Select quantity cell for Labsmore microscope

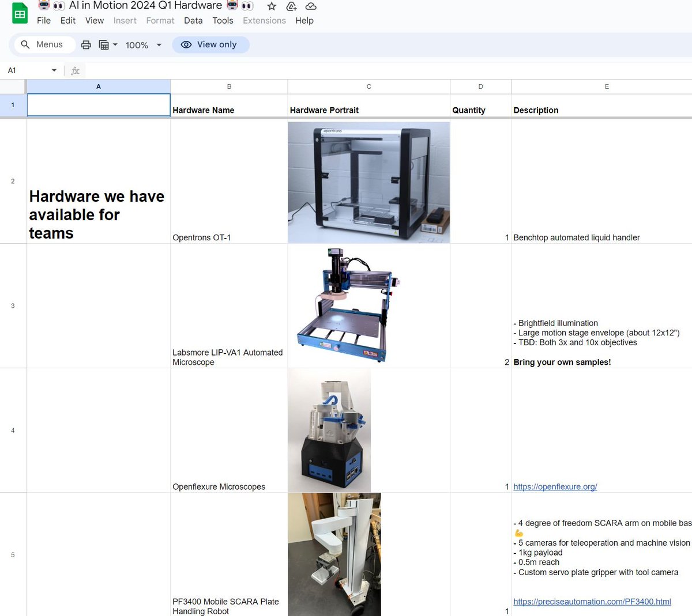click(x=480, y=306)
